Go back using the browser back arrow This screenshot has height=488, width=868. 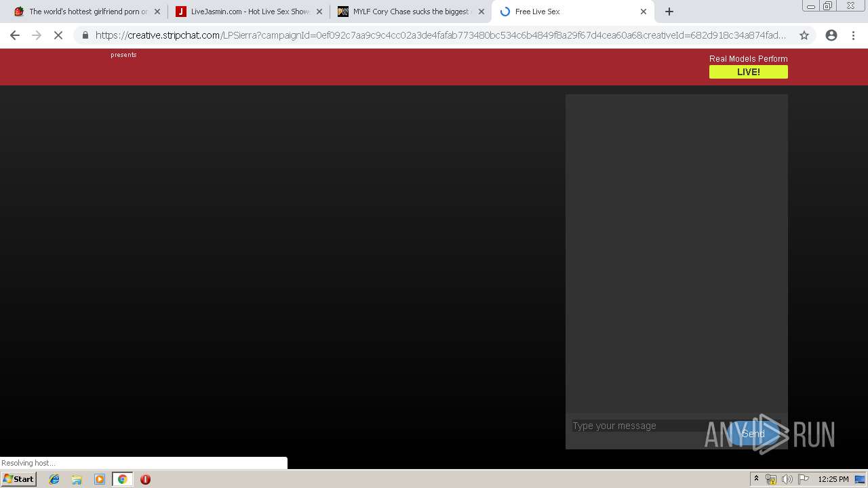(x=15, y=35)
